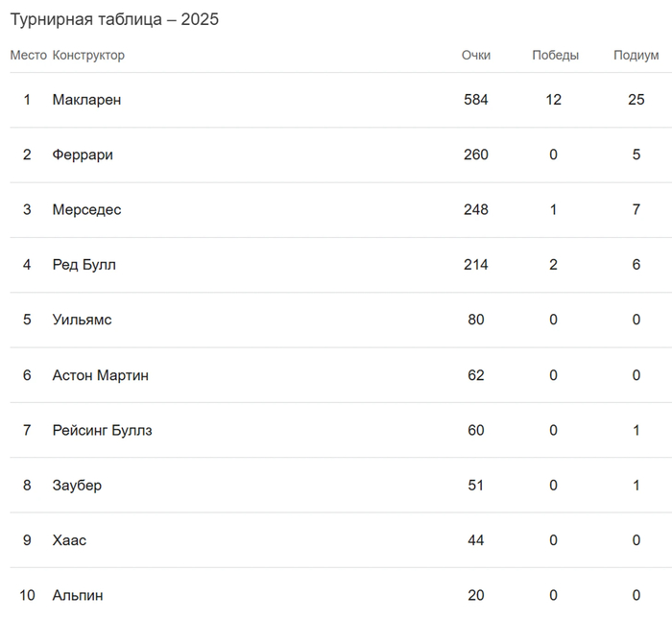Click the Турнирная таблица – 2025 title
The height and width of the screenshot is (619, 672).
tap(114, 19)
